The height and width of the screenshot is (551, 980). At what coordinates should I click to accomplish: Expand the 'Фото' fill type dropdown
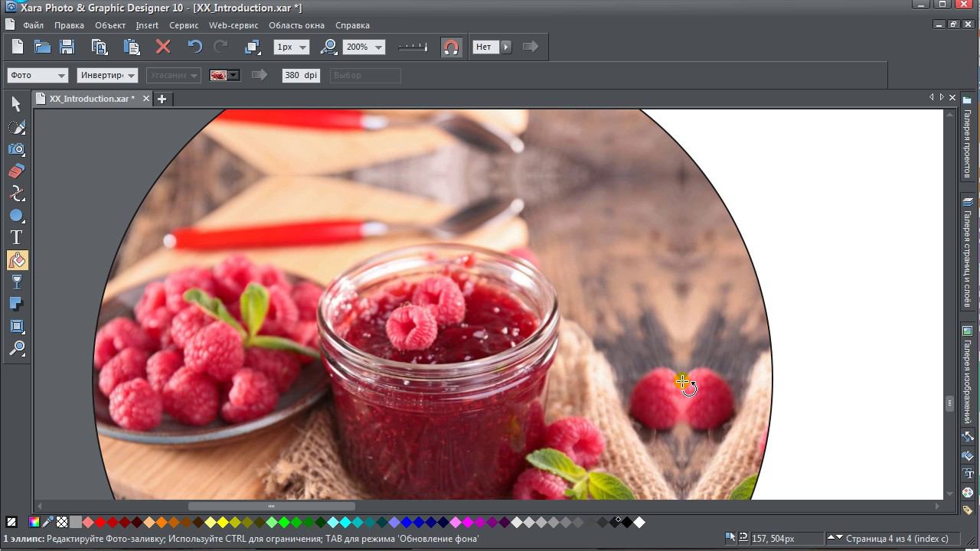tap(61, 75)
